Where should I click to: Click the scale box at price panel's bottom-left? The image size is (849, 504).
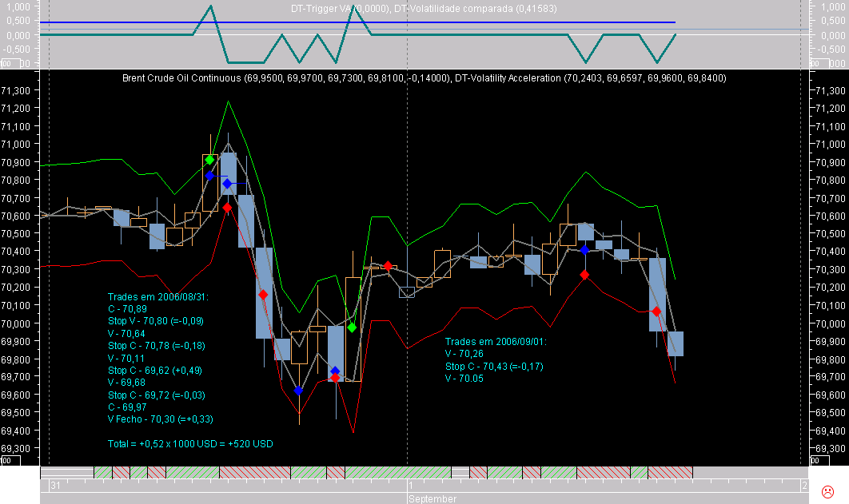click(x=10, y=460)
